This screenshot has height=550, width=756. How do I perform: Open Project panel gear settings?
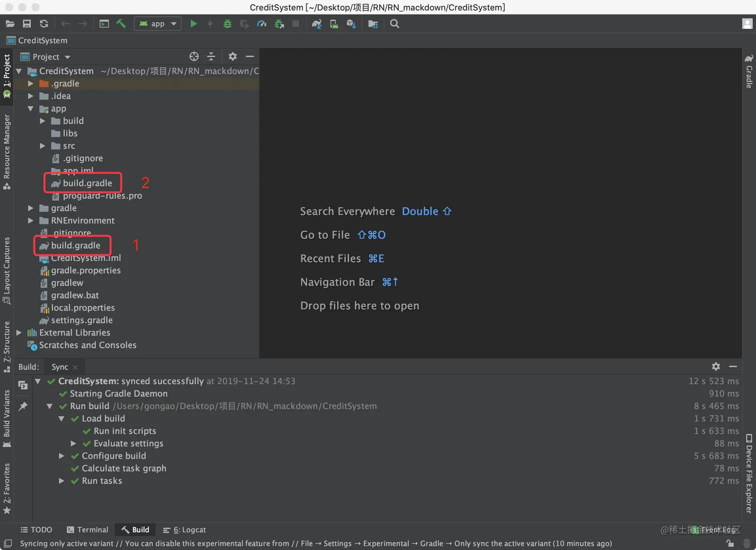232,56
